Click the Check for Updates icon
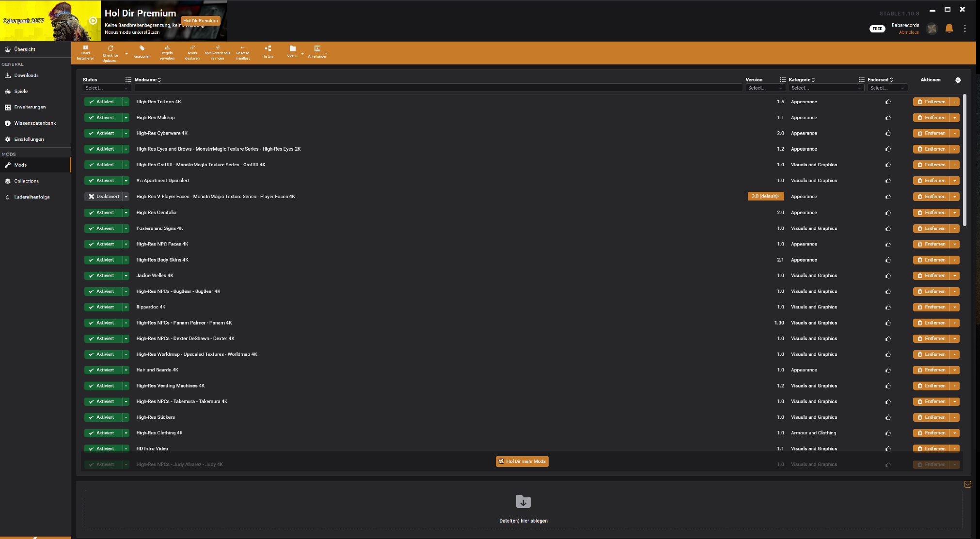980x539 pixels. point(111,49)
